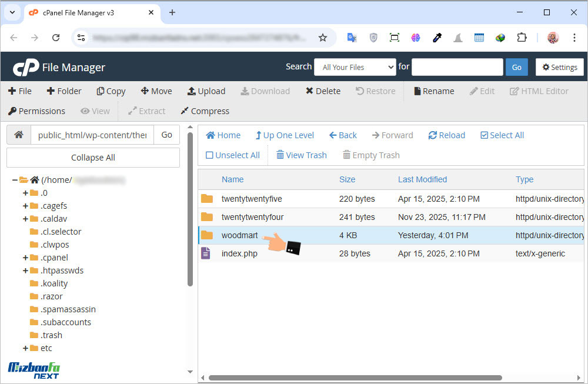Check Select All files

coord(484,135)
